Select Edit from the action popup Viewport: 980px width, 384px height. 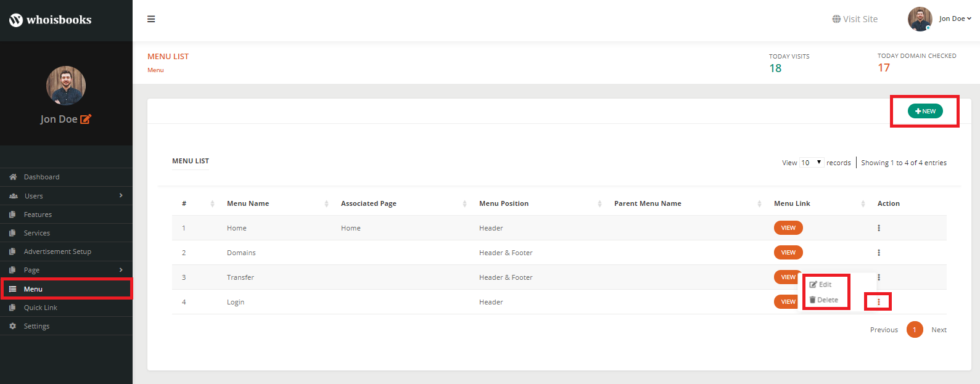click(821, 285)
